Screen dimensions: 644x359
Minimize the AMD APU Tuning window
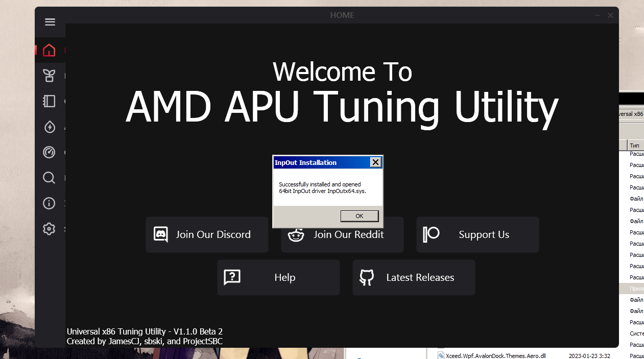598,15
